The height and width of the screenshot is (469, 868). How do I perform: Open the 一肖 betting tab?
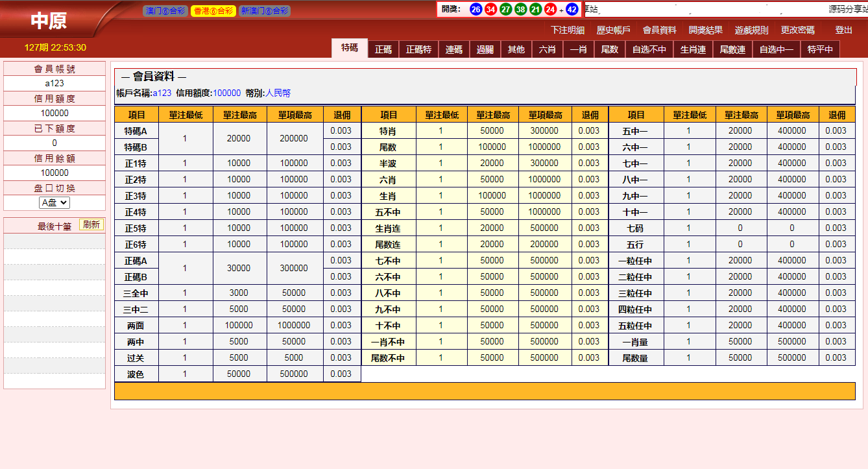[x=579, y=49]
